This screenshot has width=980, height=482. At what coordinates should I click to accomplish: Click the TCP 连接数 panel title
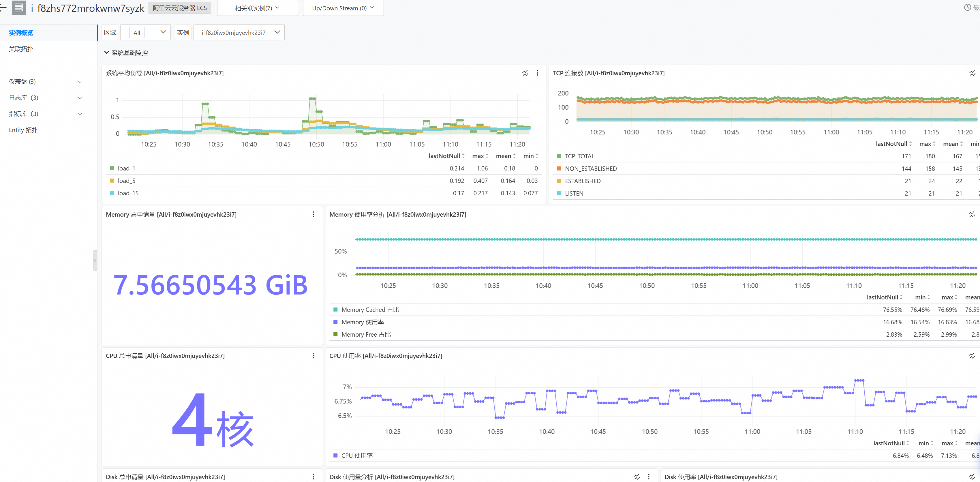(x=609, y=73)
